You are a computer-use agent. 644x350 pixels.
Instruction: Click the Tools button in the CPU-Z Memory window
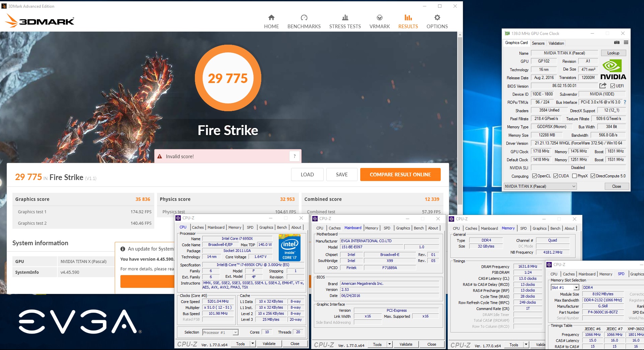point(514,345)
